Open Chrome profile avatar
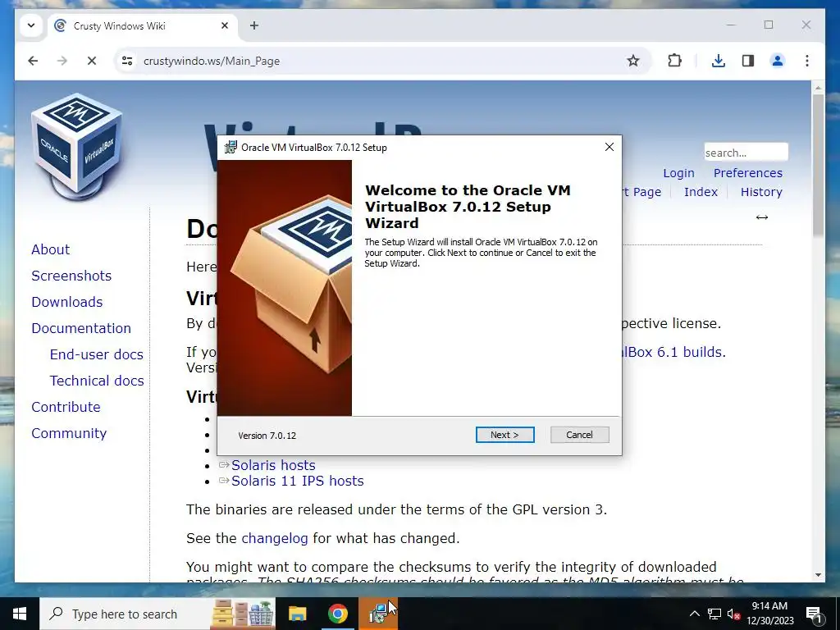Screen dimensions: 840x630 coord(778,61)
